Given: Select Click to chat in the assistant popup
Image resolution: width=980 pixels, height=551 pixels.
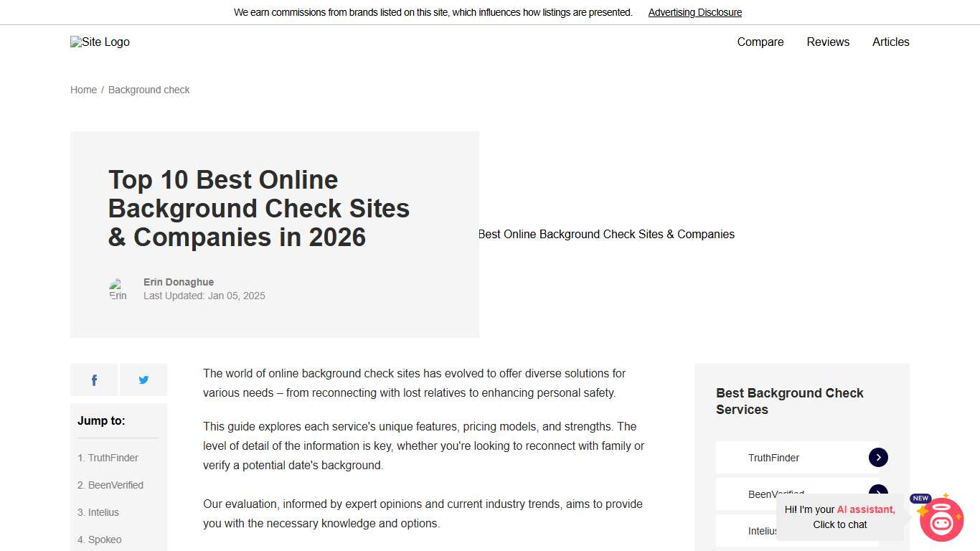Looking at the screenshot, I should (839, 524).
